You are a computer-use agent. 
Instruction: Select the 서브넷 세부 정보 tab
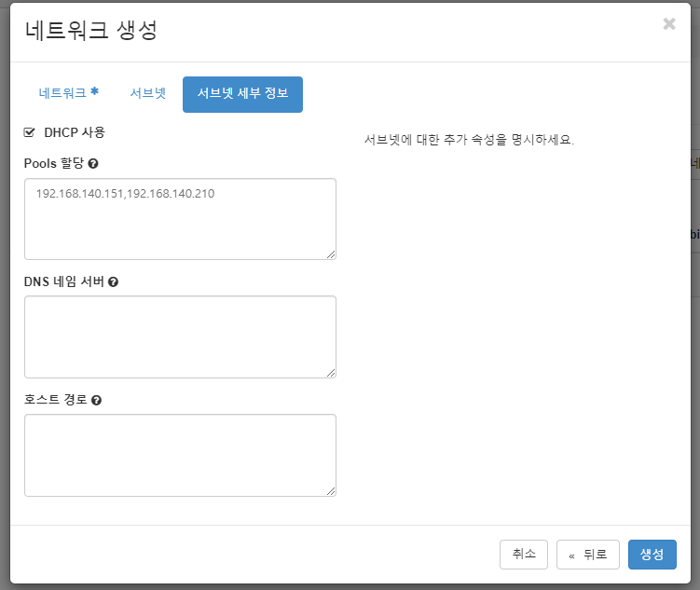242,94
